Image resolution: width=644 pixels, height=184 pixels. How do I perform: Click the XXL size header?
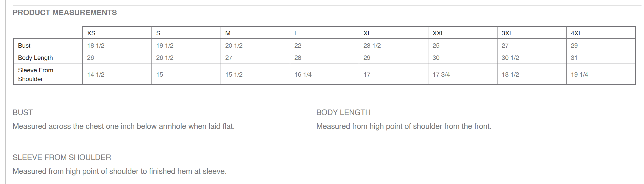[463, 33]
